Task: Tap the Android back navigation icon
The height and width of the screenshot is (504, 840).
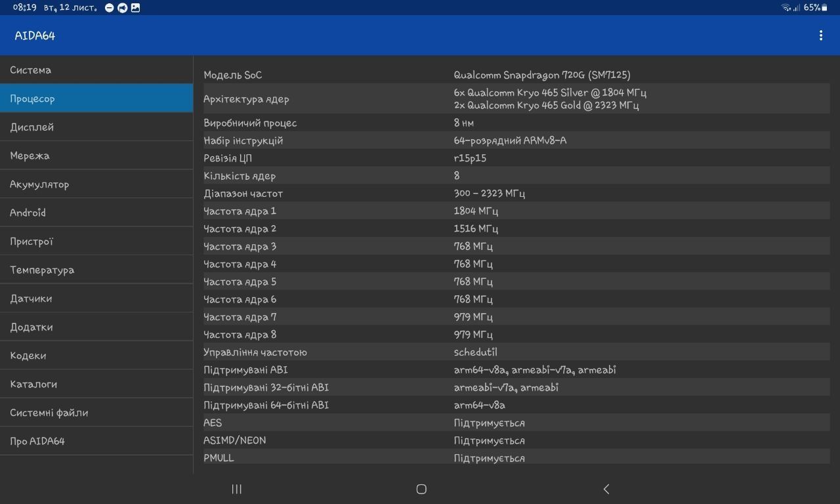Action: (x=606, y=489)
